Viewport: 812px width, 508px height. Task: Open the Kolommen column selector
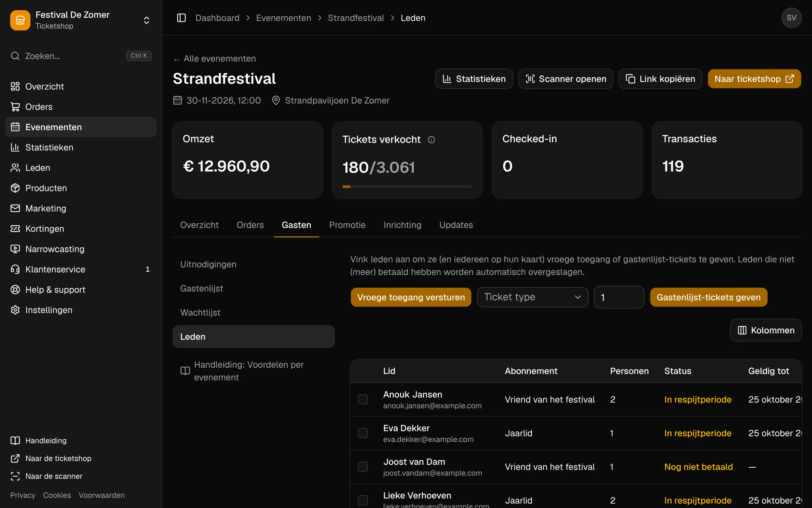(x=766, y=330)
